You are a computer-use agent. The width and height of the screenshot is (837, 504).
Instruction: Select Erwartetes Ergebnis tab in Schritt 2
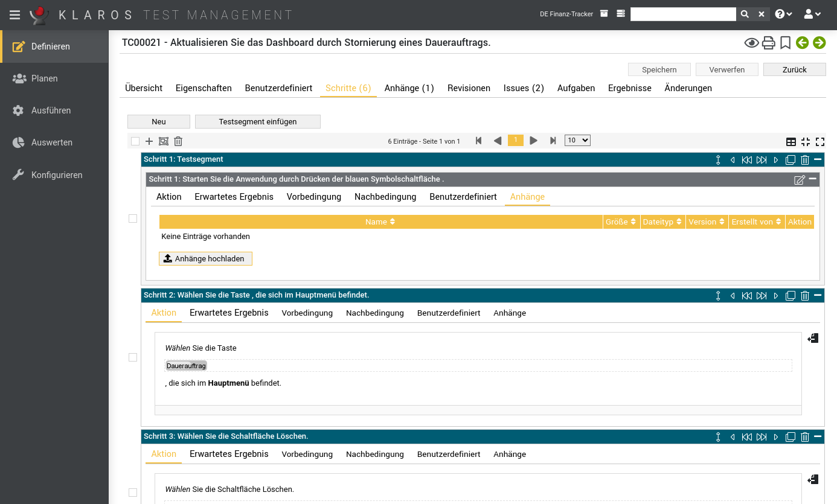click(x=229, y=313)
